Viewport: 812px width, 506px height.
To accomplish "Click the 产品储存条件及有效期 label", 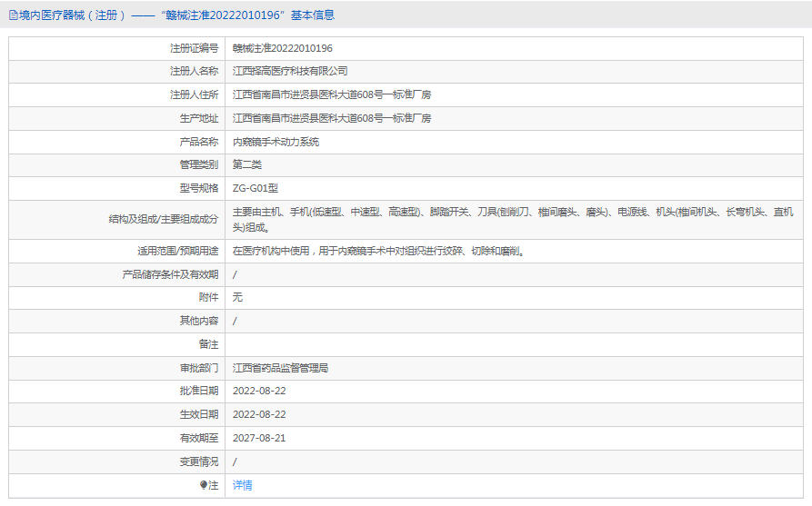I will pyautogui.click(x=170, y=274).
